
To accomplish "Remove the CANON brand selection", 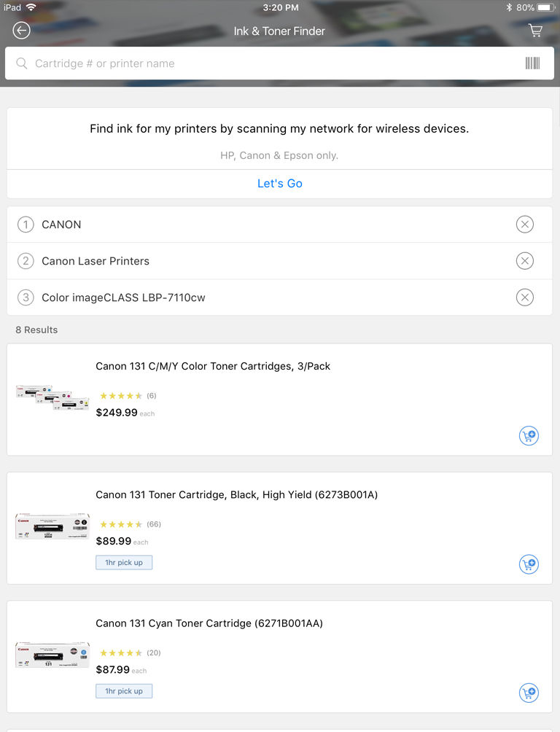I will click(524, 225).
